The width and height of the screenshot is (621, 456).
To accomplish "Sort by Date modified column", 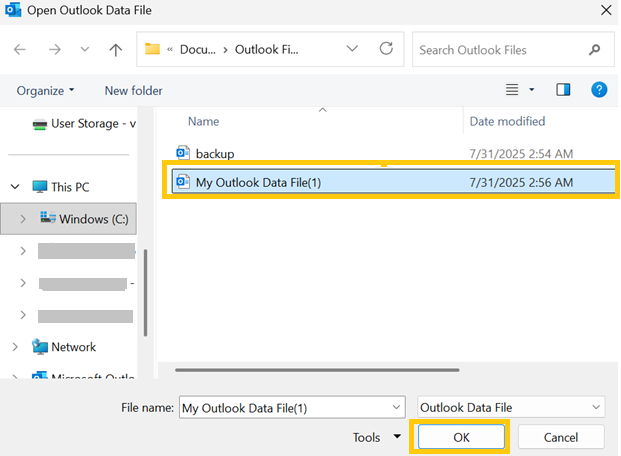I will point(507,121).
